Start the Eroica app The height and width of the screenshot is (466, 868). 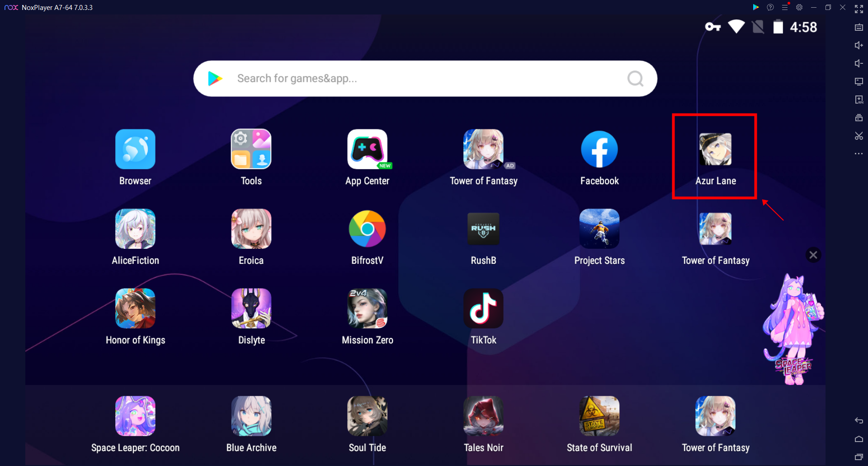[251, 229]
